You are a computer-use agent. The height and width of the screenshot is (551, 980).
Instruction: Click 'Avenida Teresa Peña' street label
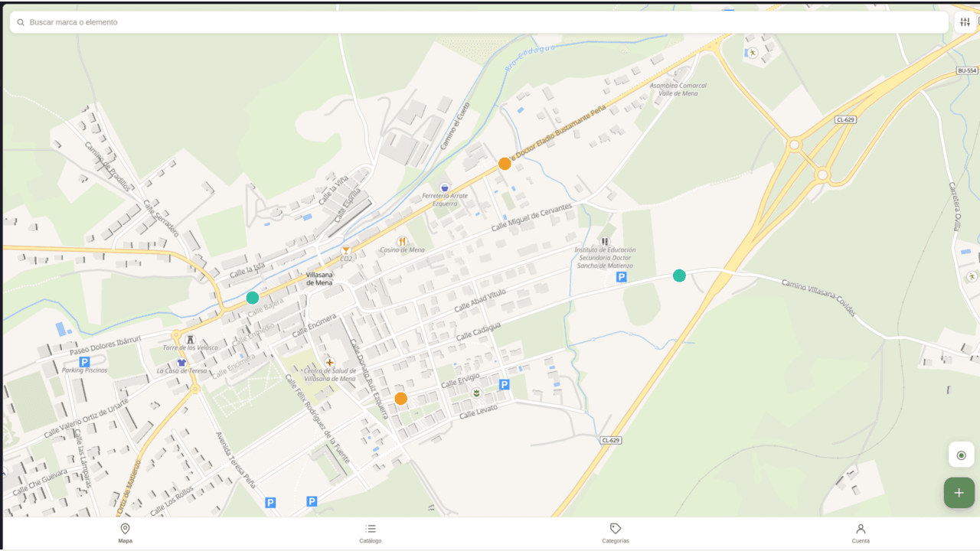point(235,459)
